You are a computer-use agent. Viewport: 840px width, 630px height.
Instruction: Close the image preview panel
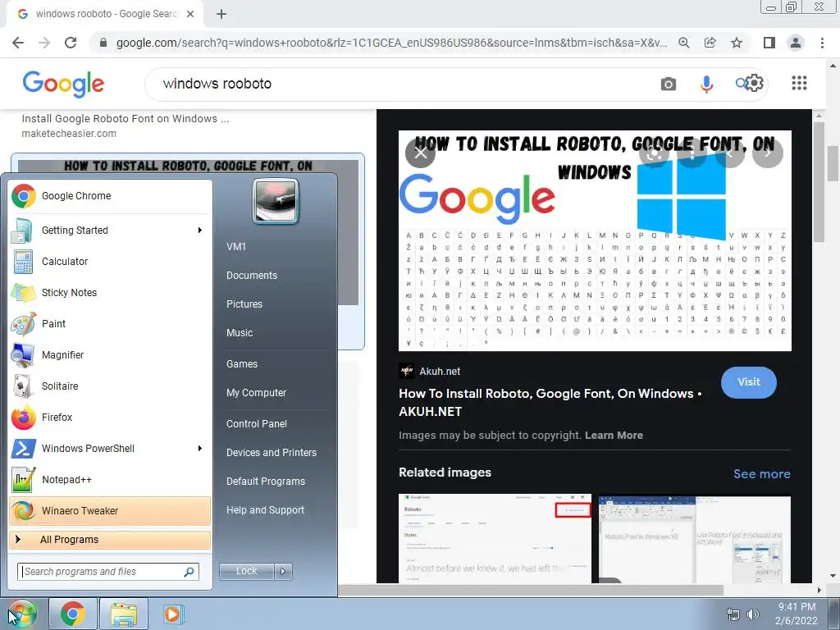[421, 153]
